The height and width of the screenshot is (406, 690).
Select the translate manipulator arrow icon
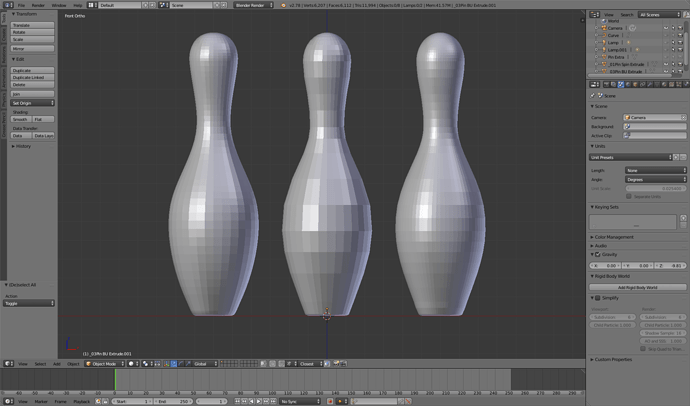pos(174,364)
